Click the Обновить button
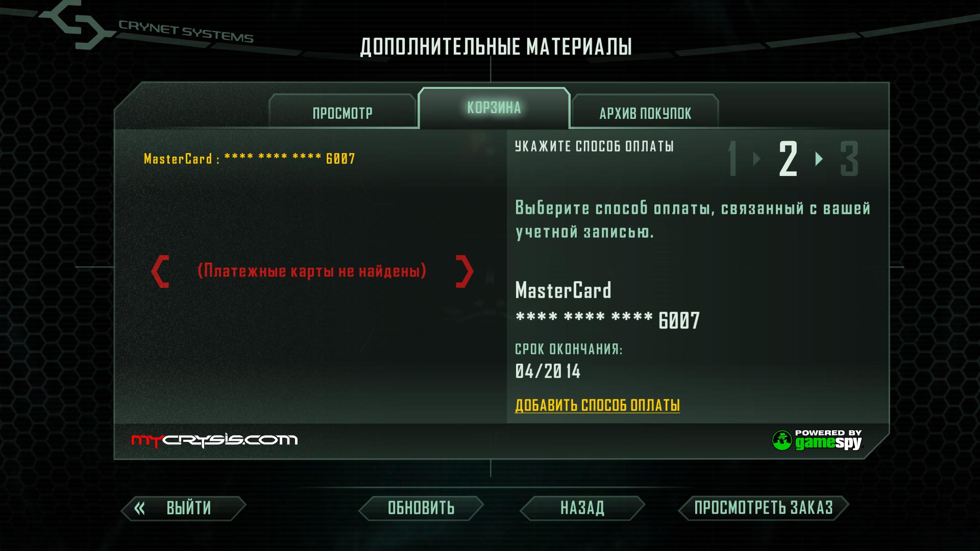980x551 pixels. point(421,508)
